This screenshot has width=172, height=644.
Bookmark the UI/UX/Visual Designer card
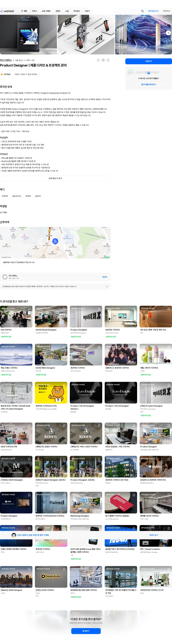point(64,309)
